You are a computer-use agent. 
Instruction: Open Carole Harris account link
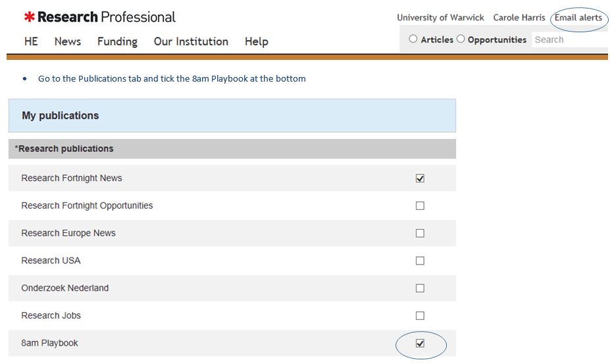(x=519, y=18)
